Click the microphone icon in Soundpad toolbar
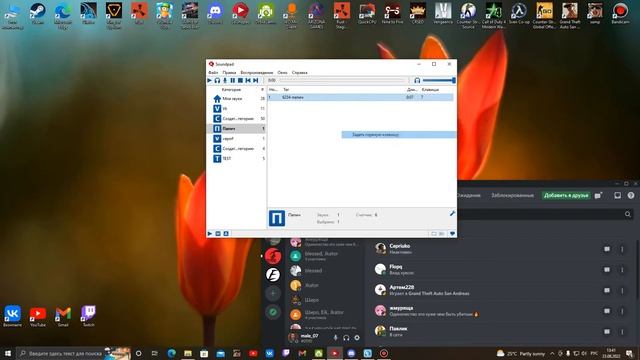Screen dimensions: 640x360 tap(225, 80)
